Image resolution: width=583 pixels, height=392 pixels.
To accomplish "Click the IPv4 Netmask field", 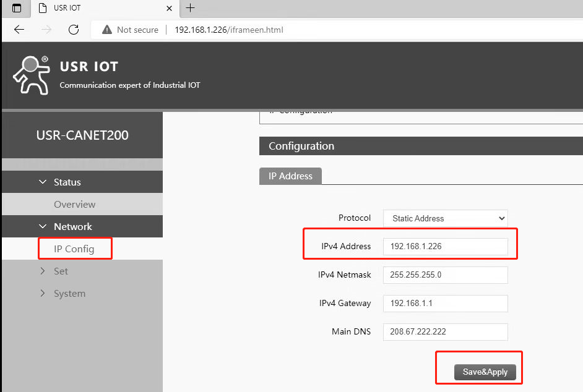I will tap(446, 275).
